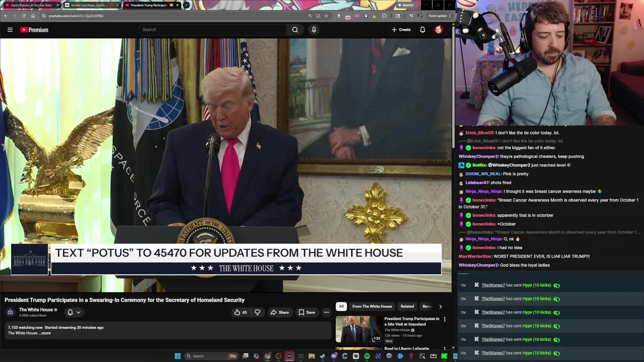Open Spotify from the taskbar

pyautogui.click(x=367, y=356)
